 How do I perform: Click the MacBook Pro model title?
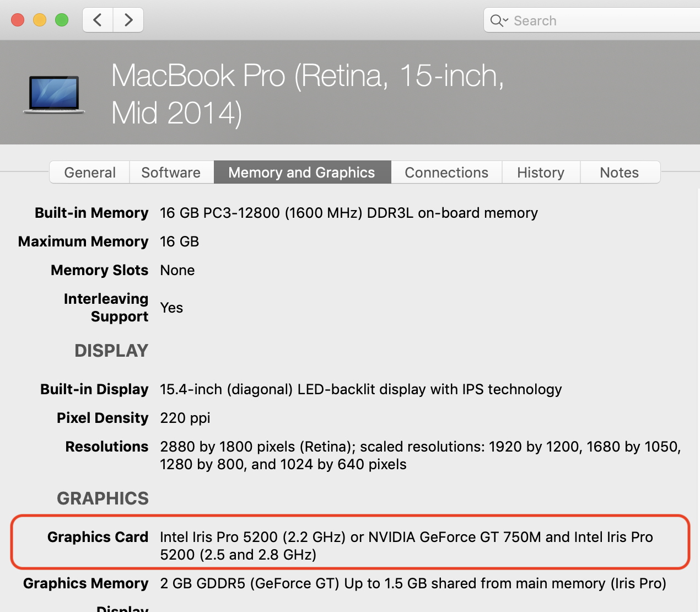tap(308, 94)
